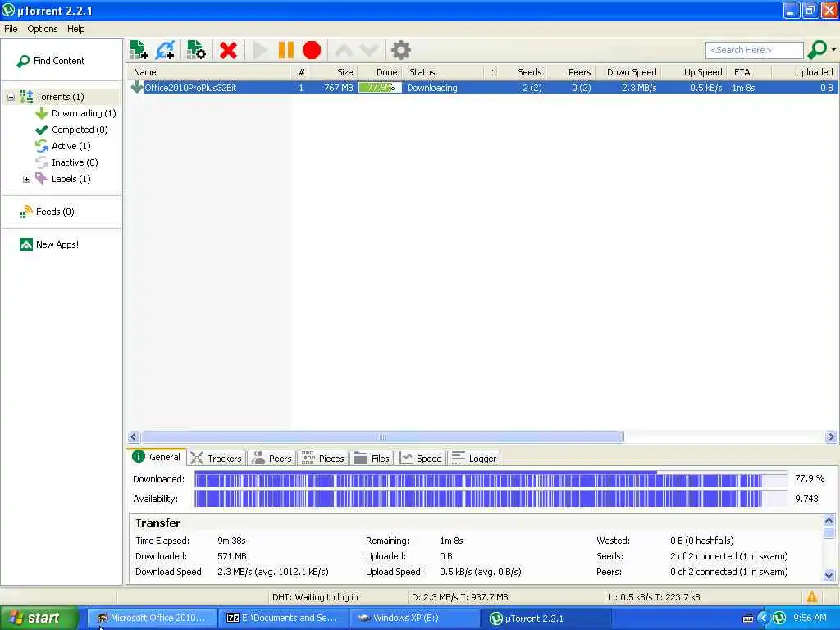Expand the Labels tree node
The width and height of the screenshot is (840, 630).
tap(26, 179)
